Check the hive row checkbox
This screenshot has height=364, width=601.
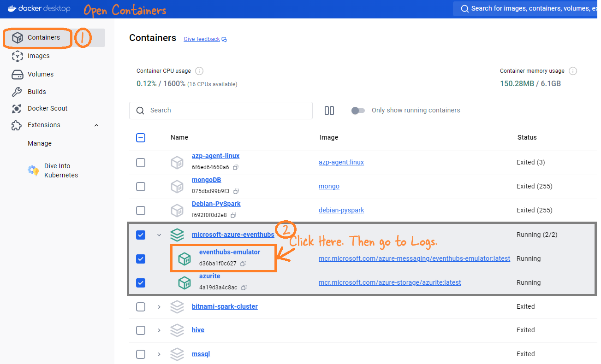[141, 330]
